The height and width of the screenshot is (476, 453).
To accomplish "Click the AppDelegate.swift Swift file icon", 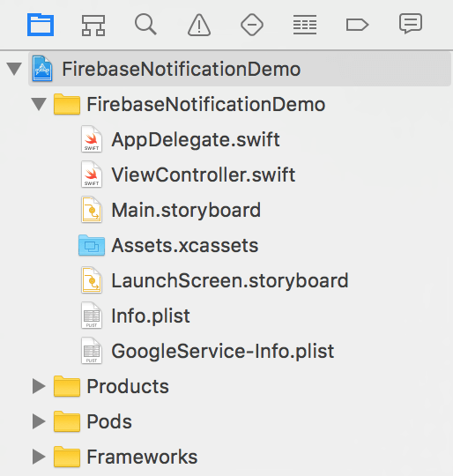I will click(x=92, y=139).
